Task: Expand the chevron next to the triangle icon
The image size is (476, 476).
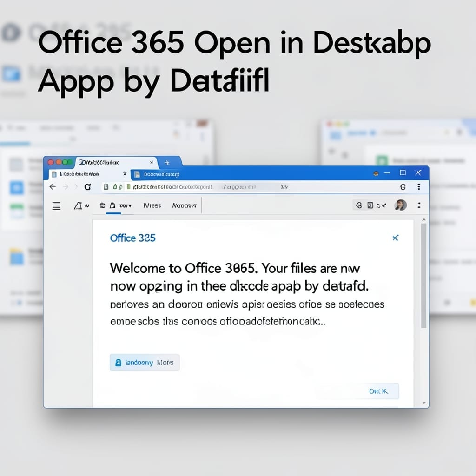Action: tap(87, 206)
